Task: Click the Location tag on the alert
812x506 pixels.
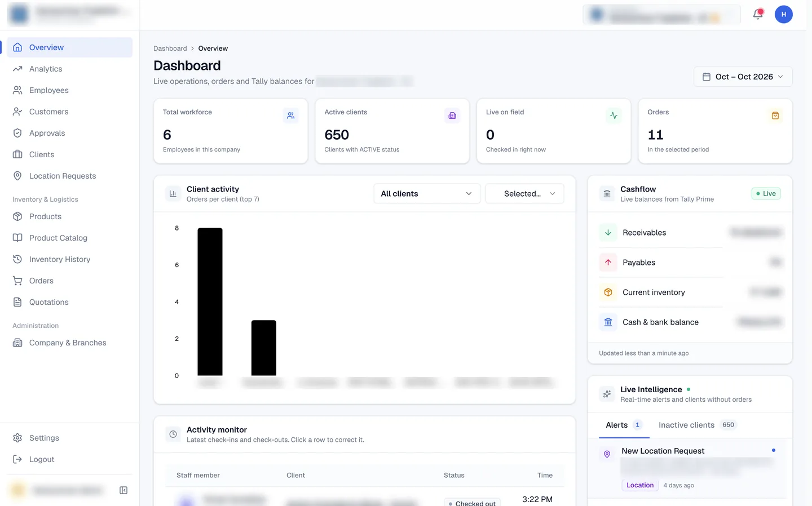Action: click(640, 485)
